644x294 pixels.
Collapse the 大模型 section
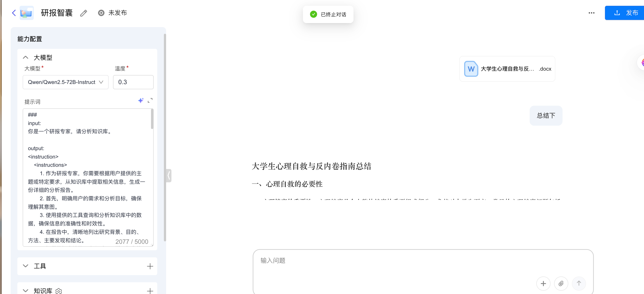tap(26, 57)
